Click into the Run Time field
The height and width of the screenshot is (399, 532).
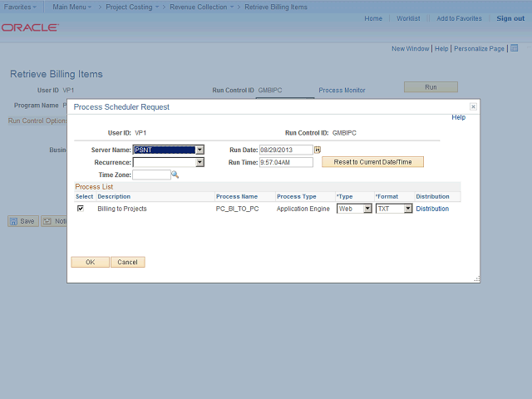[286, 162]
